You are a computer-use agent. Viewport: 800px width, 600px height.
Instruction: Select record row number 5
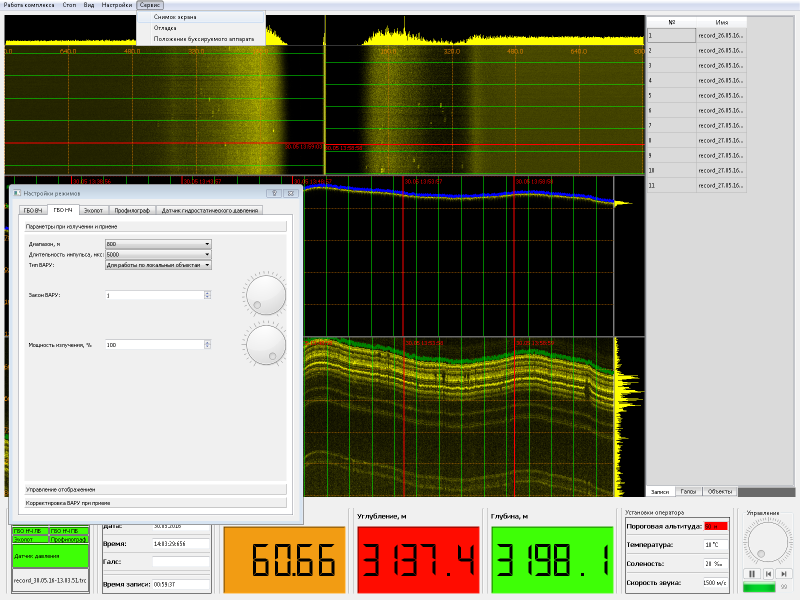(697, 95)
